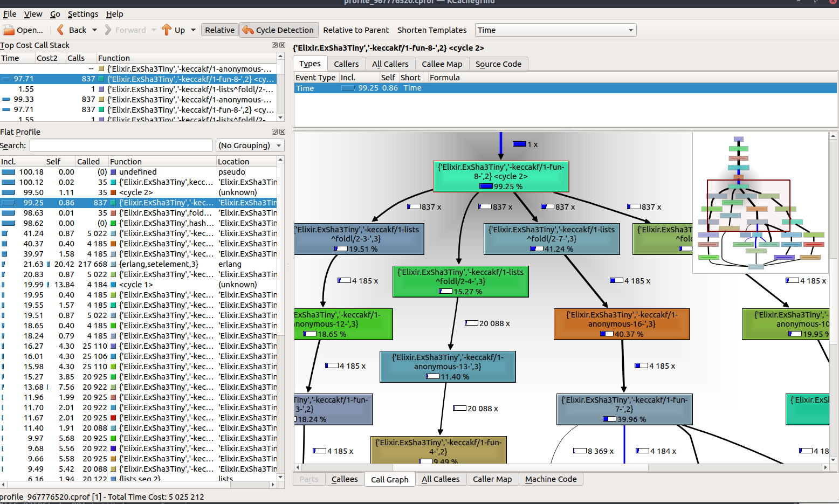
Task: Disable Cycle Detection in the toolbar
Action: (x=278, y=30)
